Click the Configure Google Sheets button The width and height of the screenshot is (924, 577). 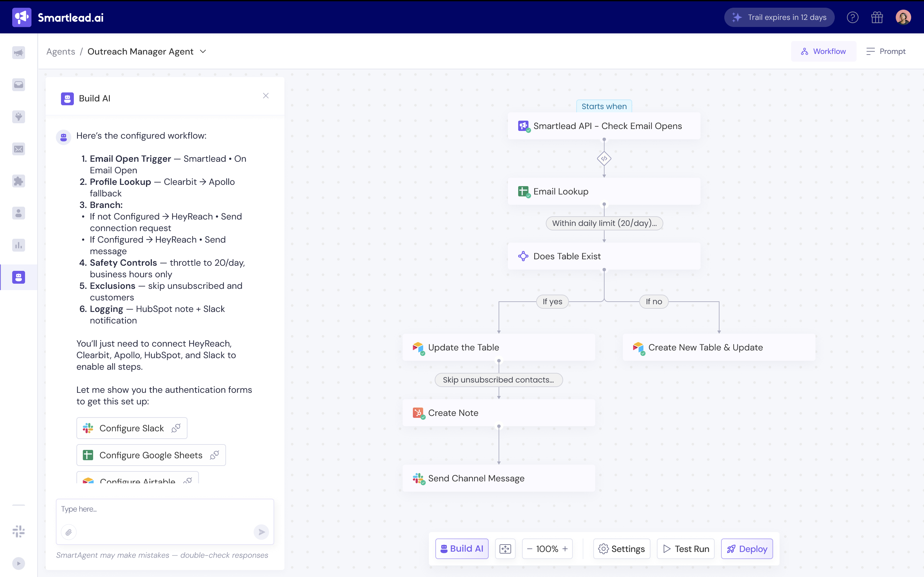pyautogui.click(x=151, y=455)
